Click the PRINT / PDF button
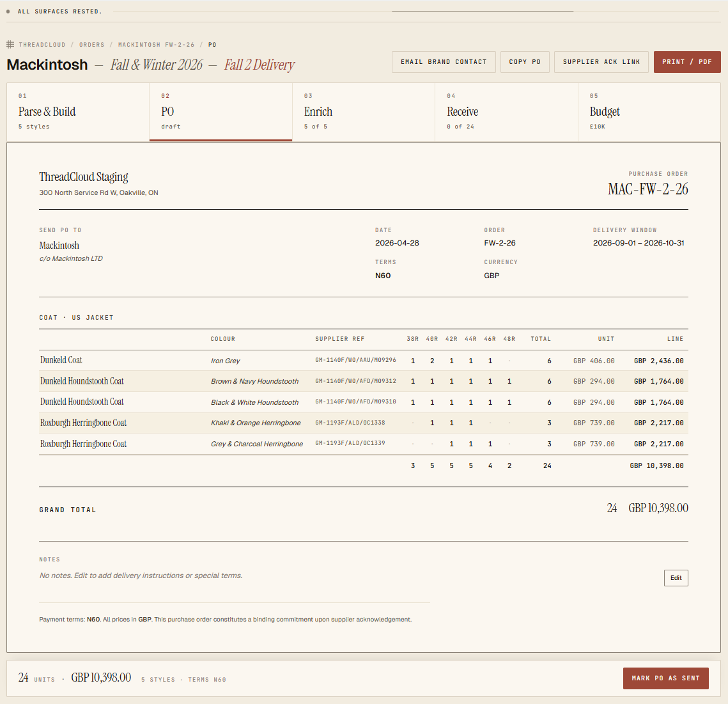This screenshot has width=728, height=704. [687, 62]
